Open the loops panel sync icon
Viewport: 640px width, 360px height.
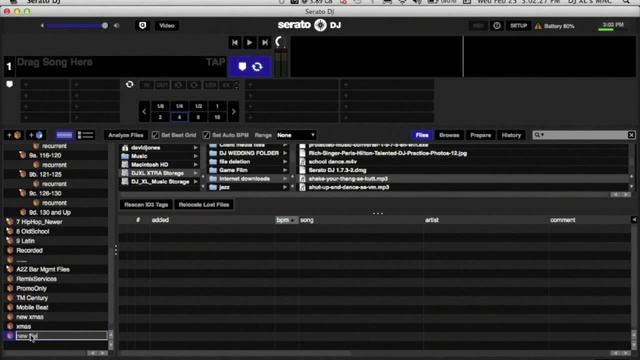[129, 84]
